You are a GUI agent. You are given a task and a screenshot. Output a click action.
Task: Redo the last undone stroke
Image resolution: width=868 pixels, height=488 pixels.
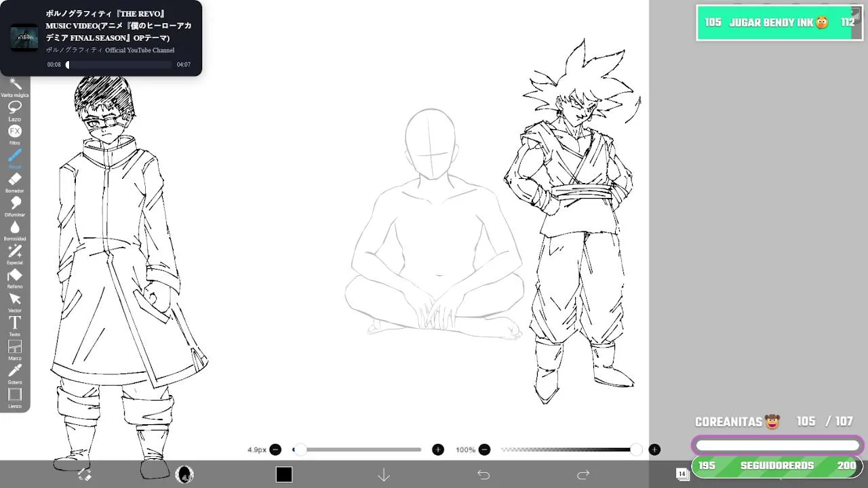[x=583, y=474]
